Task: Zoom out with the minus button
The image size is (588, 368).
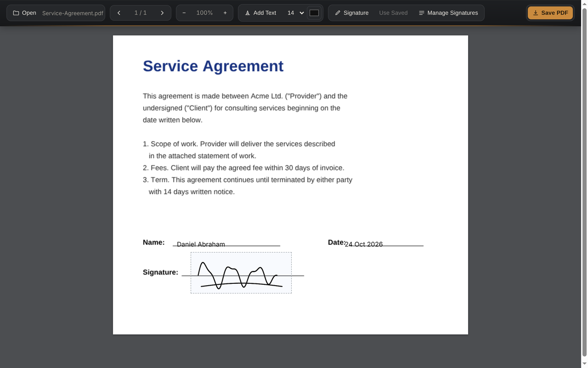Action: tap(184, 13)
